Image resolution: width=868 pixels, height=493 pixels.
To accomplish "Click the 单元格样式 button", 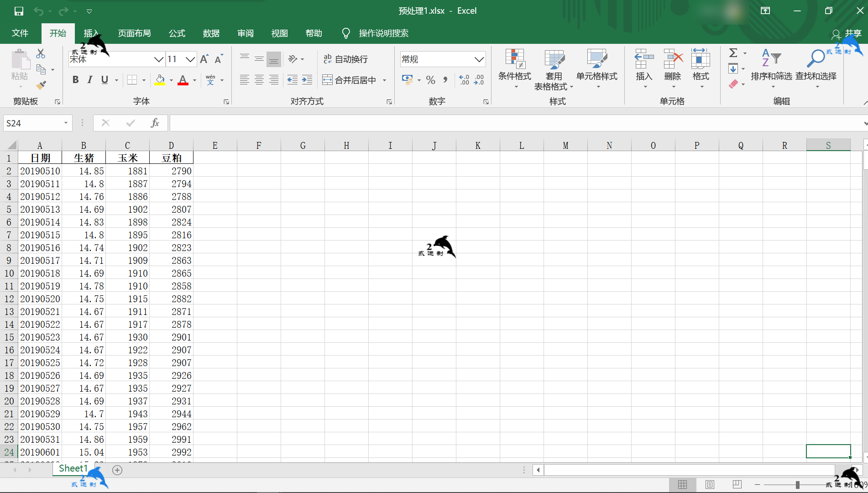I will pos(597,68).
